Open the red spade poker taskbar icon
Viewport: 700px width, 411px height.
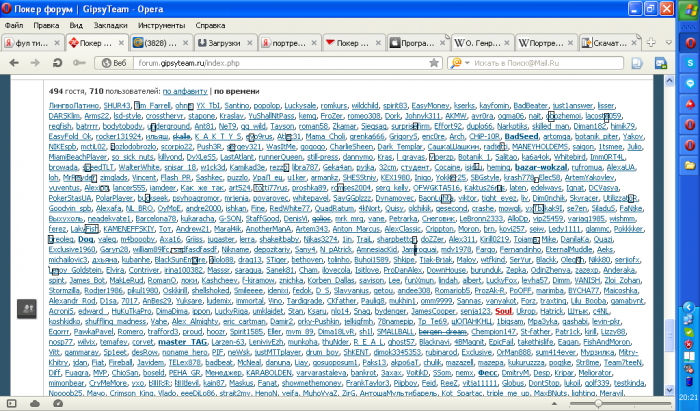690,104
